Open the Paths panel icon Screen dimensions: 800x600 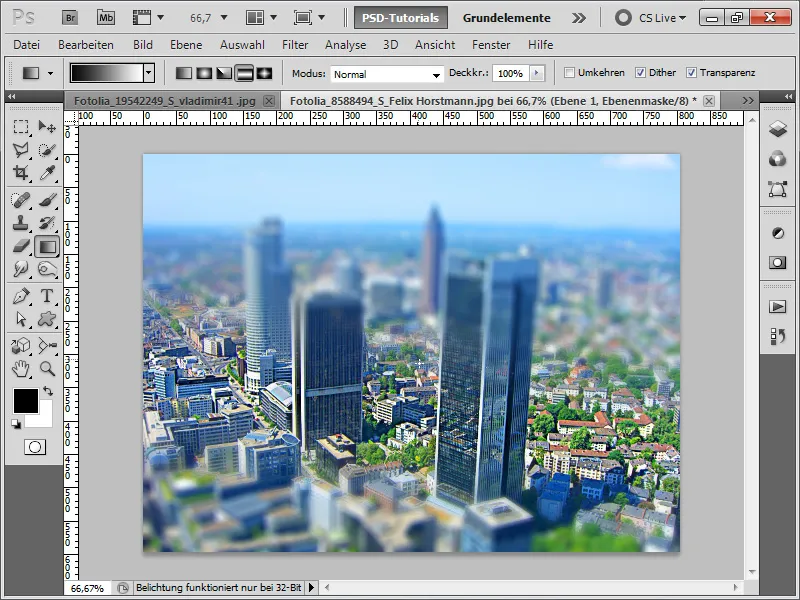778,189
